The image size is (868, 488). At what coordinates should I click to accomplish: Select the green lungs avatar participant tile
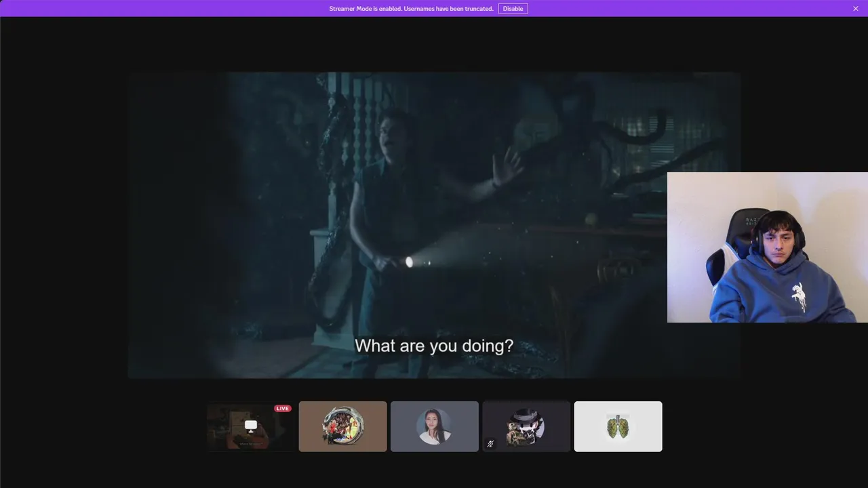(x=618, y=426)
